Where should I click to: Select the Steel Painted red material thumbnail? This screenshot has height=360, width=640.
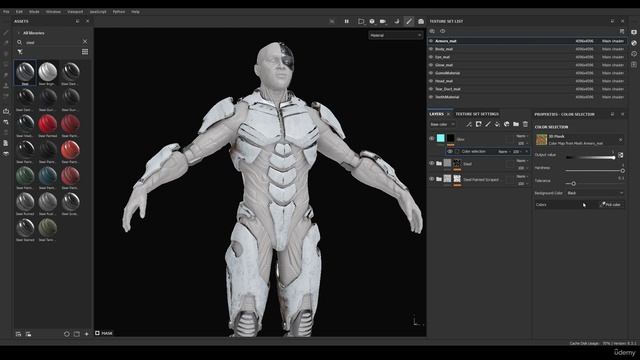tap(47, 124)
